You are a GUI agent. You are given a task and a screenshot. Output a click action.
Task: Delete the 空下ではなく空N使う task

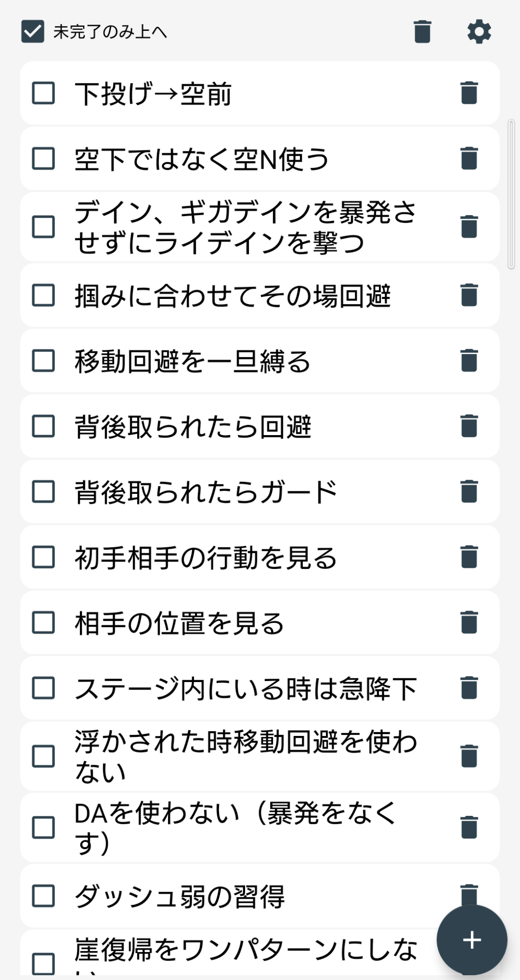(469, 158)
